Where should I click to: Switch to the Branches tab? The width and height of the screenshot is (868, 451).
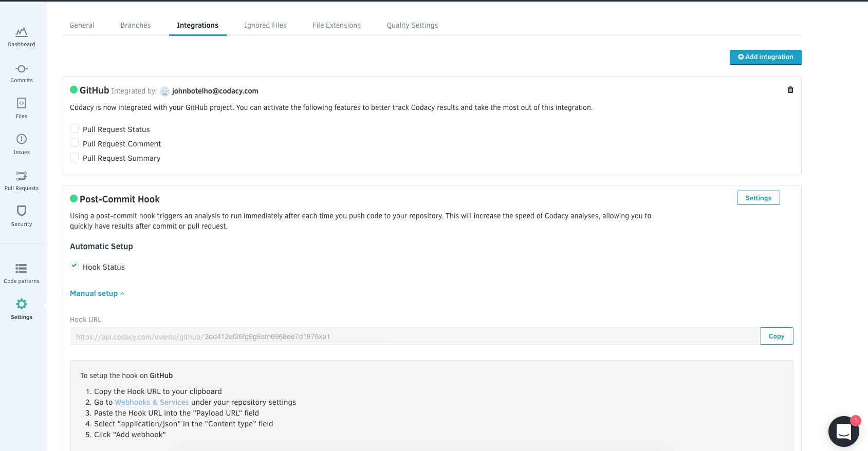point(136,25)
